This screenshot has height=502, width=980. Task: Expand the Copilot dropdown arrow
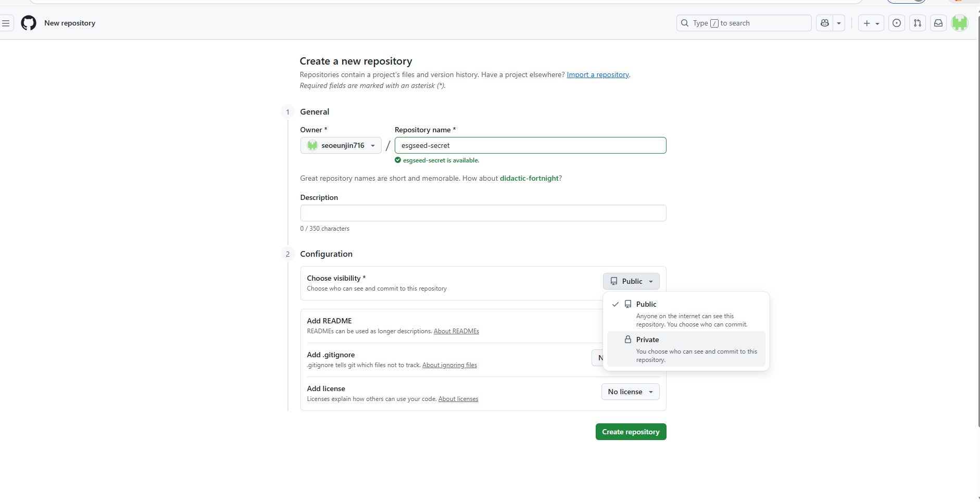pyautogui.click(x=838, y=23)
